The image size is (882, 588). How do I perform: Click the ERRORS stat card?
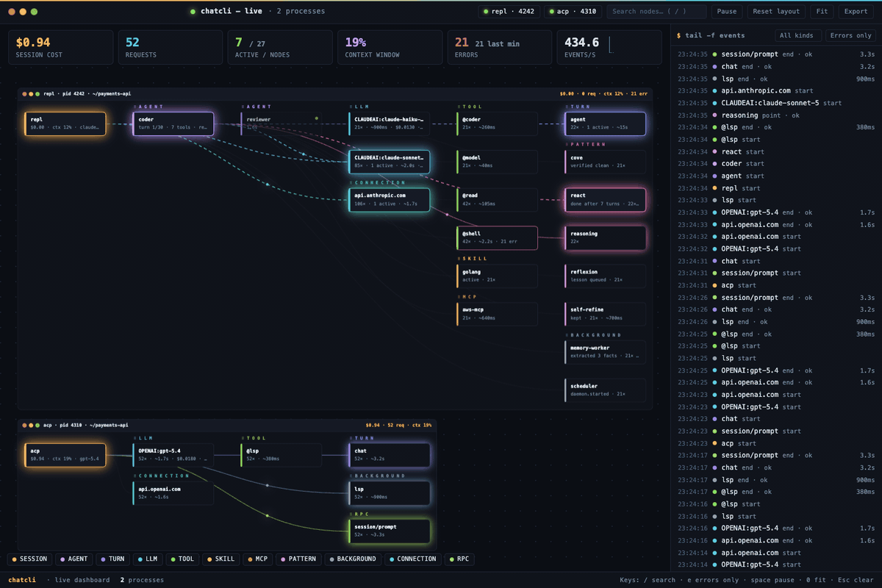500,47
